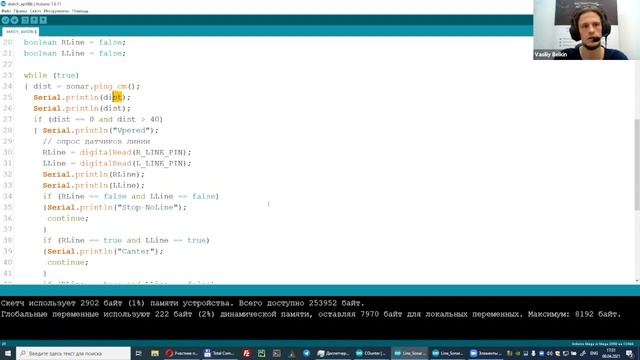640x360 pixels.
Task: Click "Serial.println(RLine);" on line 32
Action: click(x=93, y=174)
